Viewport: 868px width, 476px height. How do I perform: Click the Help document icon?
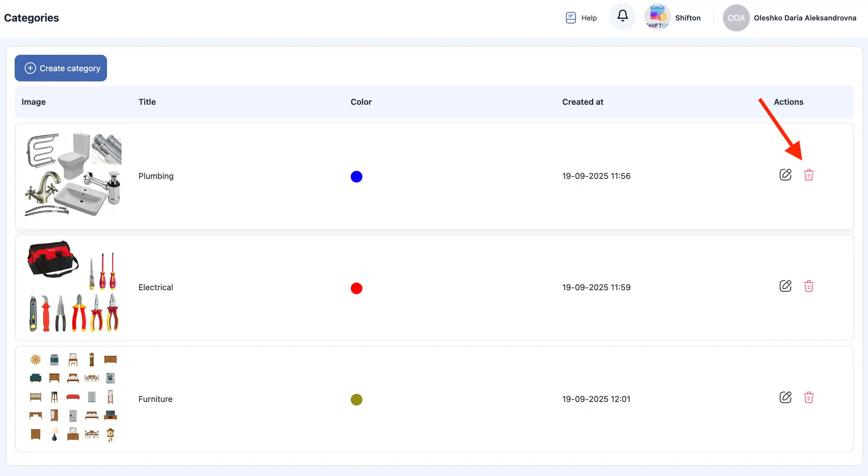(x=571, y=18)
